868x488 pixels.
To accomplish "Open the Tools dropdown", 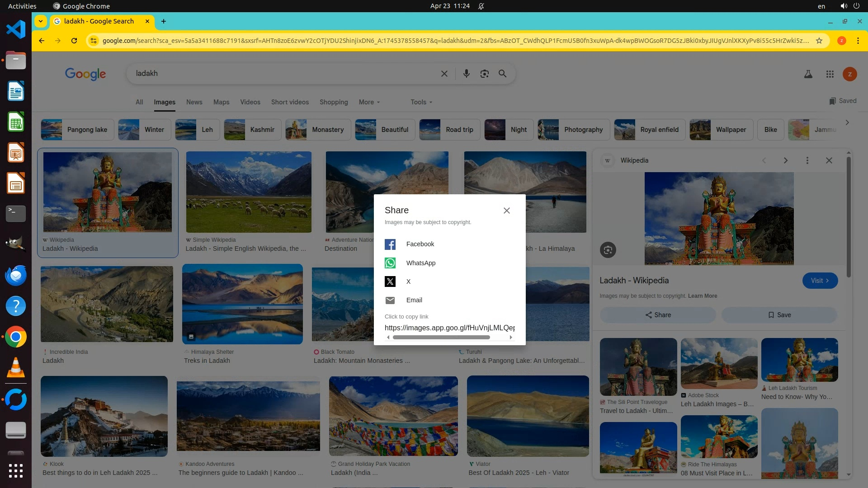I will (x=421, y=102).
